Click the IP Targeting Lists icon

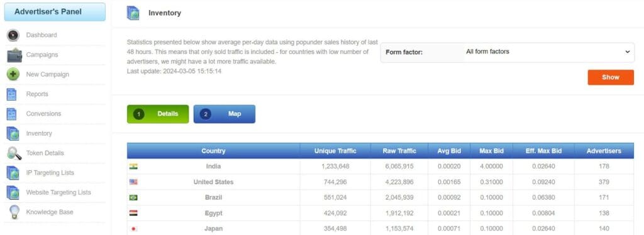tap(13, 173)
